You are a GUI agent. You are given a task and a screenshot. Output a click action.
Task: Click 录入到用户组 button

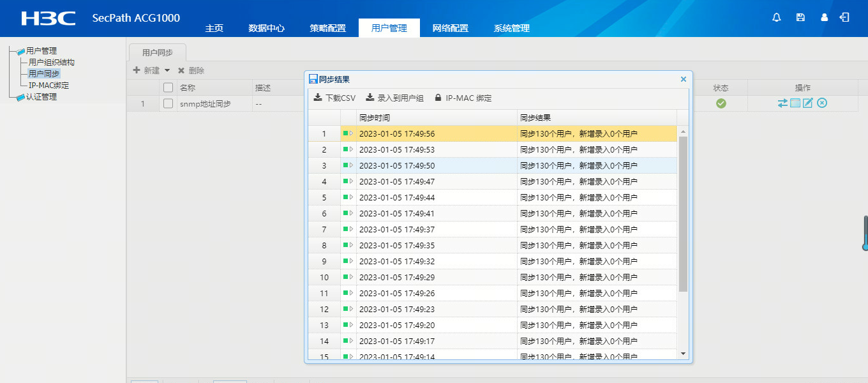[394, 98]
